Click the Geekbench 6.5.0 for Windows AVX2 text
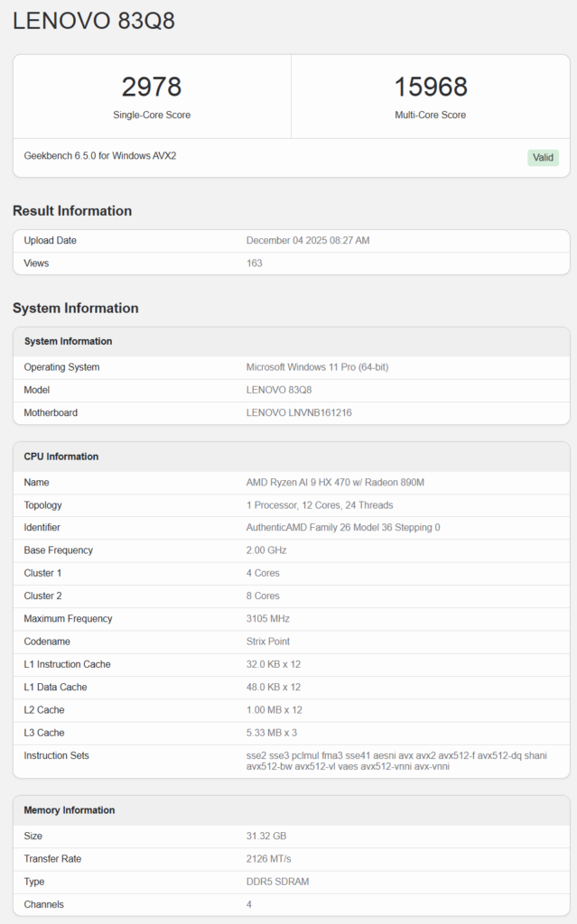The height and width of the screenshot is (924, 577). pyautogui.click(x=100, y=156)
